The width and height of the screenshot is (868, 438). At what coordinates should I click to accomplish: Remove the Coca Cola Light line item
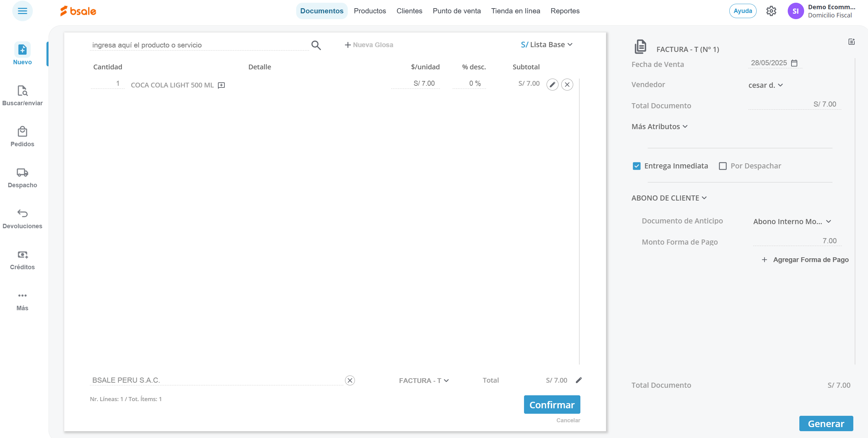pyautogui.click(x=567, y=84)
